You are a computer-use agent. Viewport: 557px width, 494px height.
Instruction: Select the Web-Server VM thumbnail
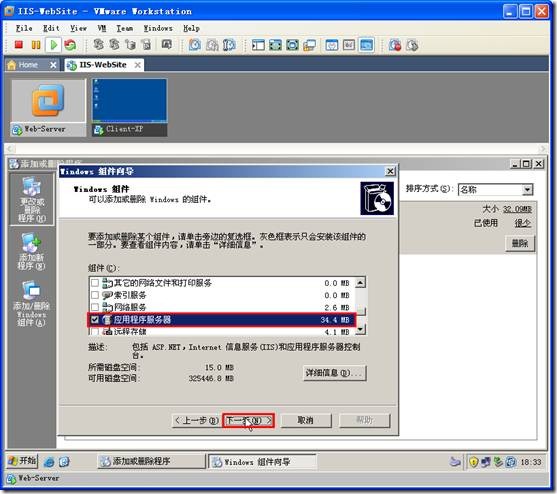click(x=48, y=108)
